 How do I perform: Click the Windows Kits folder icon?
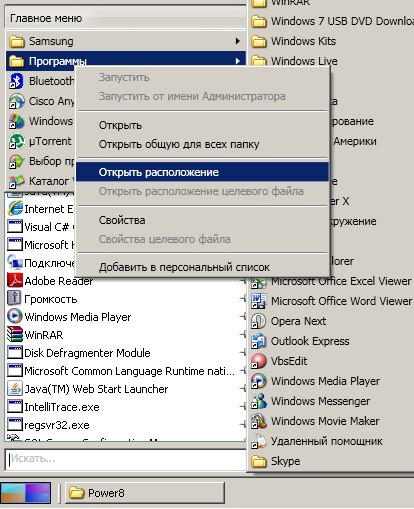point(259,41)
